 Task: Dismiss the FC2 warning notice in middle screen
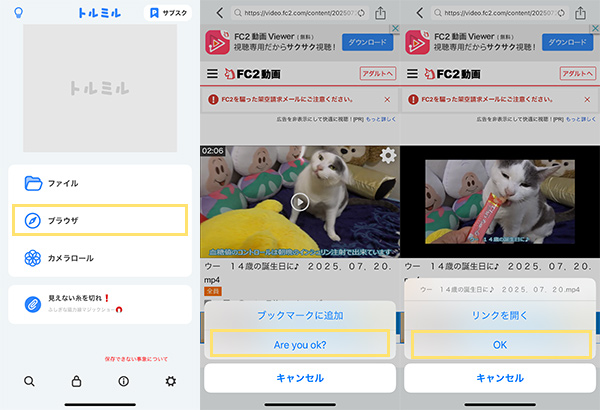(387, 100)
